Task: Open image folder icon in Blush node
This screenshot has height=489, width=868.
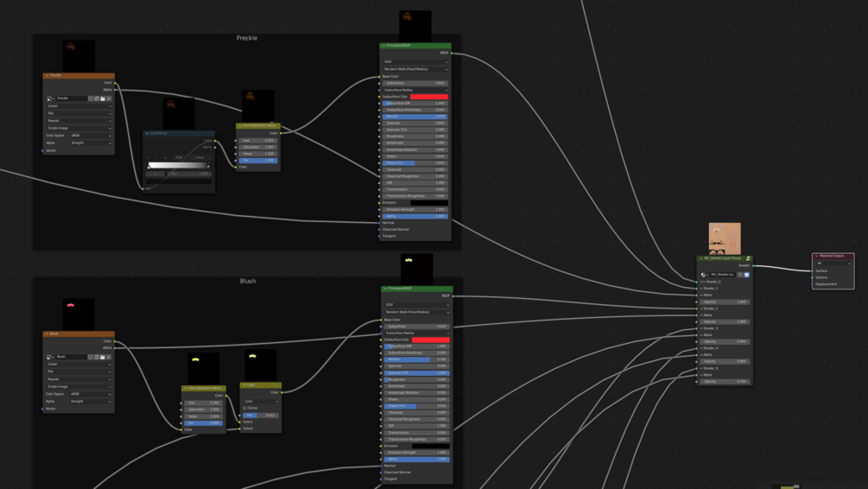Action: pyautogui.click(x=103, y=357)
